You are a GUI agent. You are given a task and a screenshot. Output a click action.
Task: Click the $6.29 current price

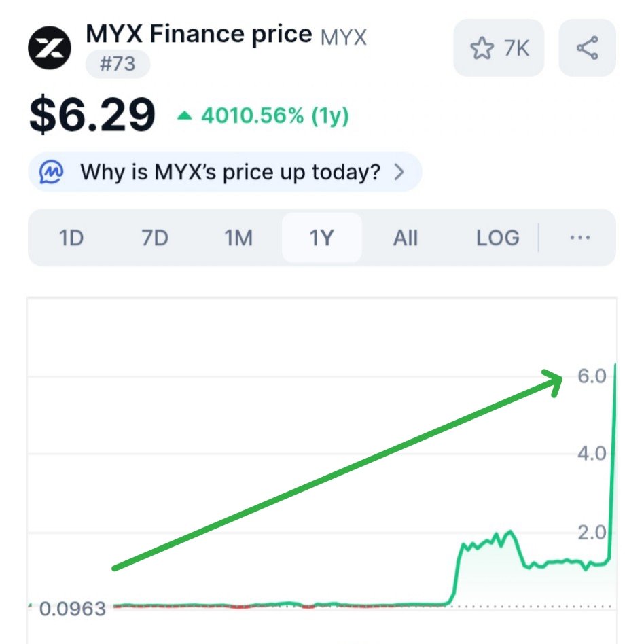[92, 115]
